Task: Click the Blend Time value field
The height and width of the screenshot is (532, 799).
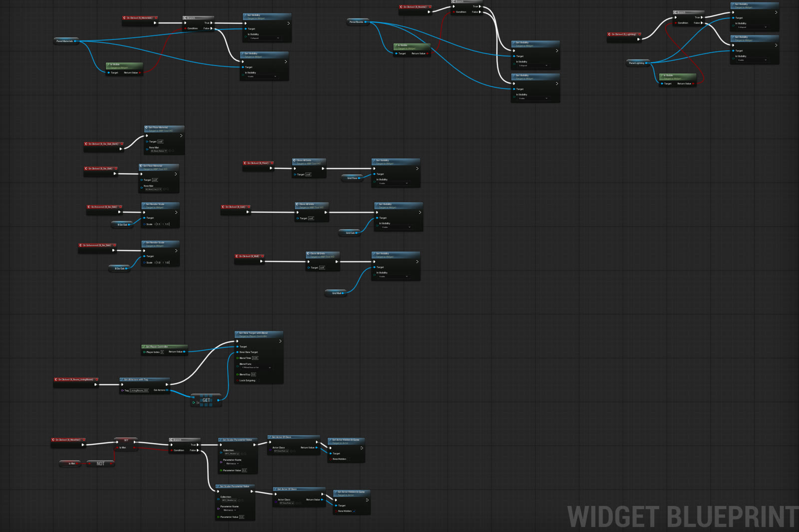Action: click(x=255, y=358)
